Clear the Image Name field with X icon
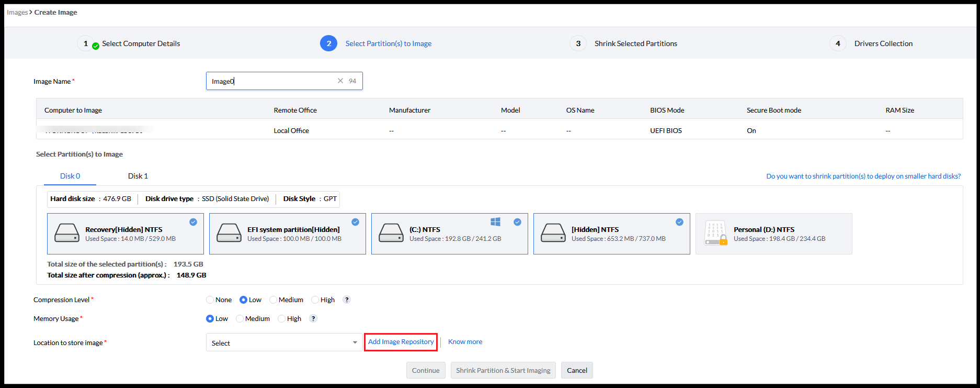The height and width of the screenshot is (388, 980). pos(340,81)
